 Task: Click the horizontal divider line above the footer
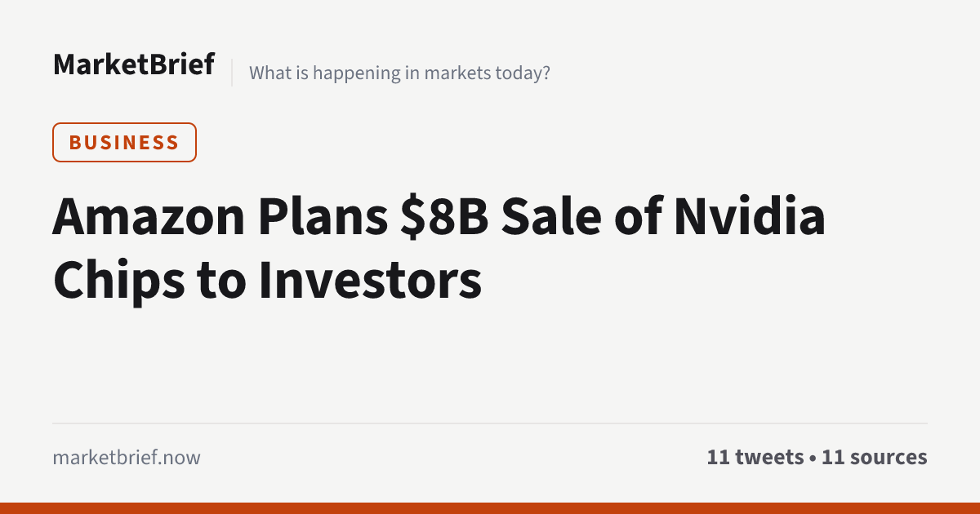(490, 423)
